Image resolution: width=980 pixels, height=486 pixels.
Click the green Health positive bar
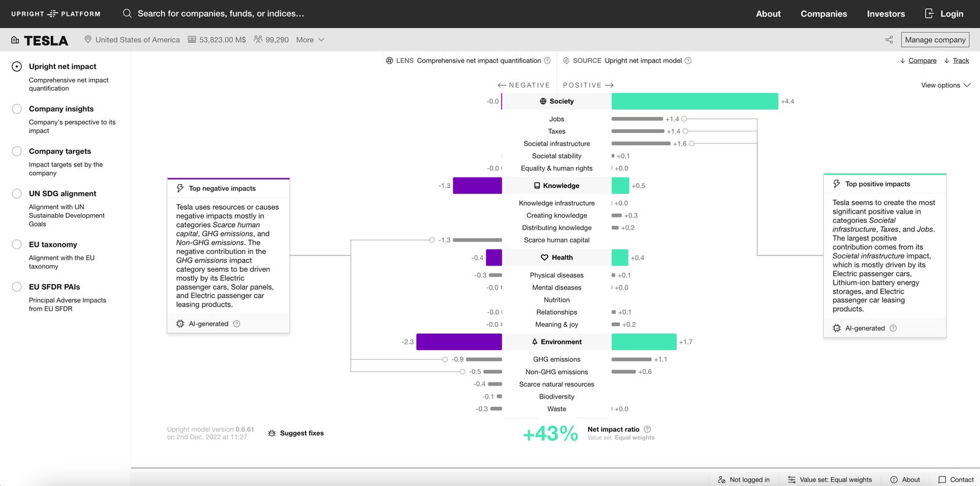[x=620, y=258]
